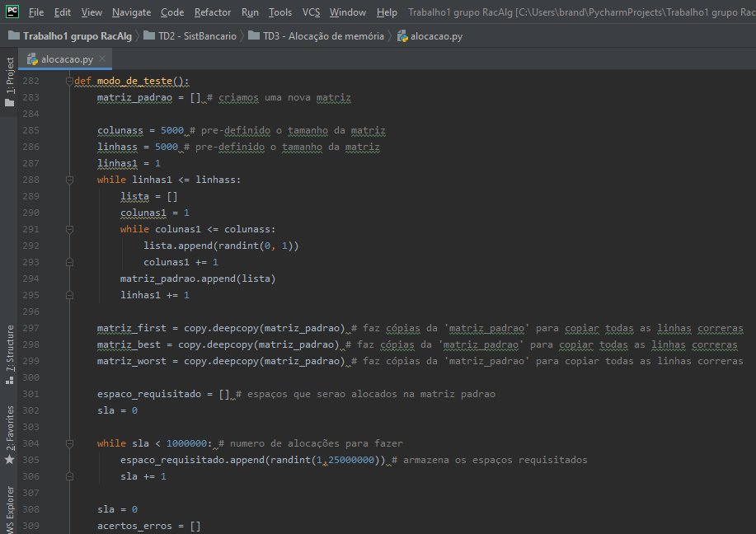Open the Edit menu
Screen dimensions: 756x534
pos(62,12)
